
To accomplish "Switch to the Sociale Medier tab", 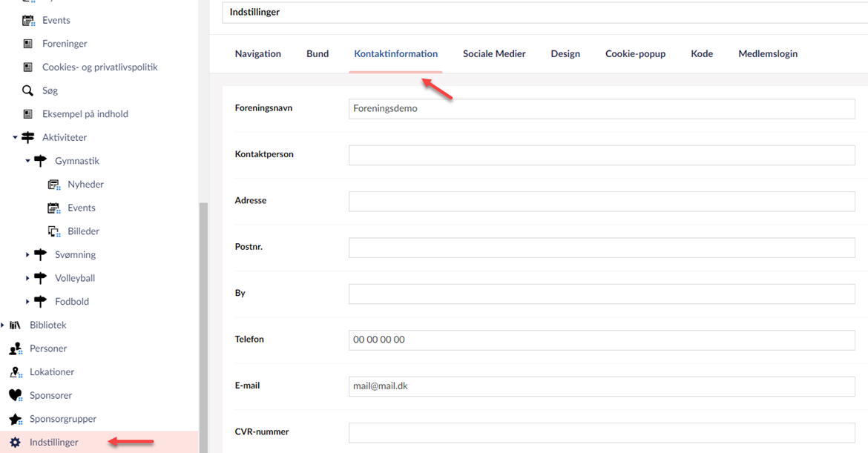I will (494, 54).
